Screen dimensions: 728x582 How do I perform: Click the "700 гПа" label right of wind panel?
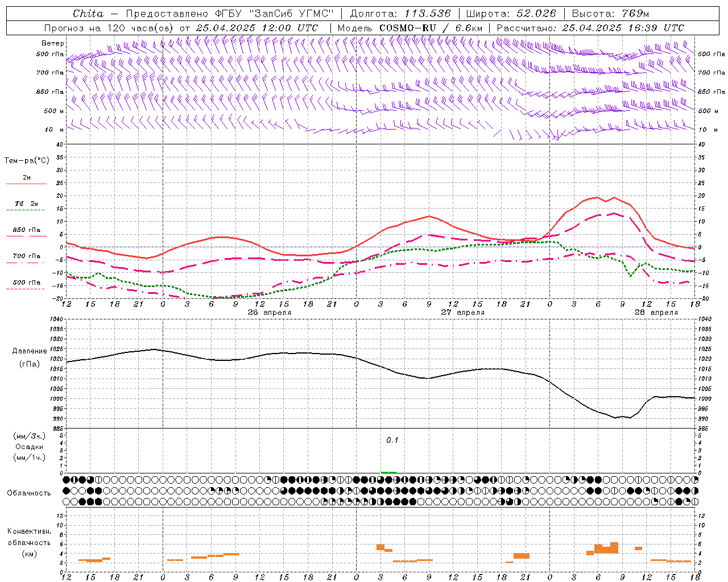point(712,73)
